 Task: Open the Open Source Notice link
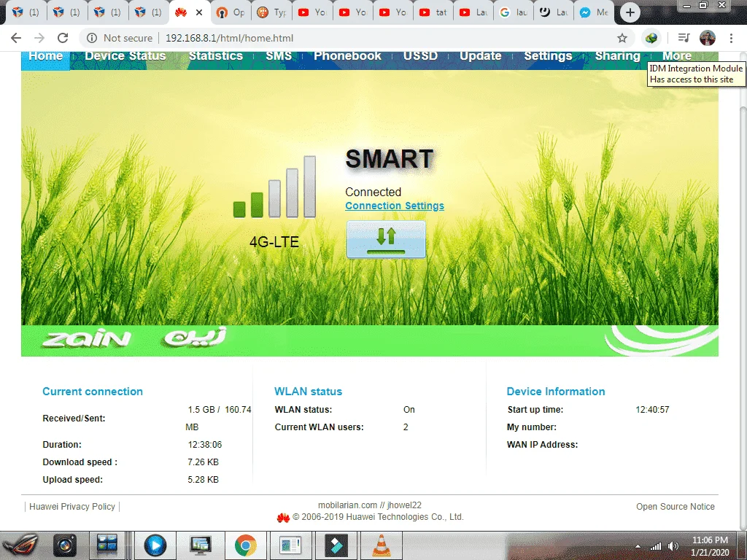click(675, 507)
